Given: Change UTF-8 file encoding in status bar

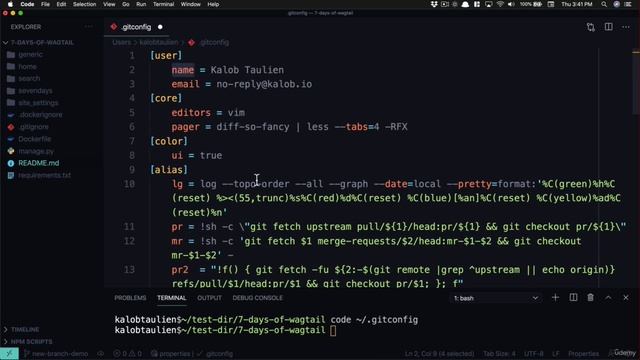Looking at the screenshot, I should pos(533,353).
